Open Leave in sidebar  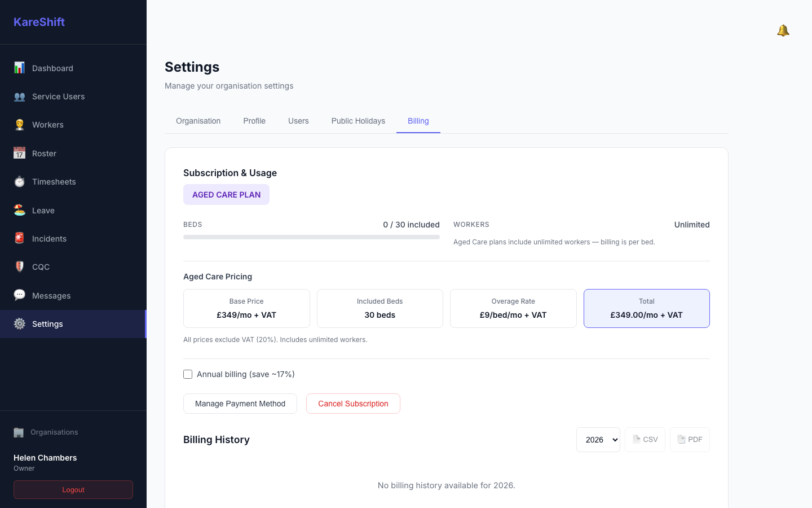(73, 210)
